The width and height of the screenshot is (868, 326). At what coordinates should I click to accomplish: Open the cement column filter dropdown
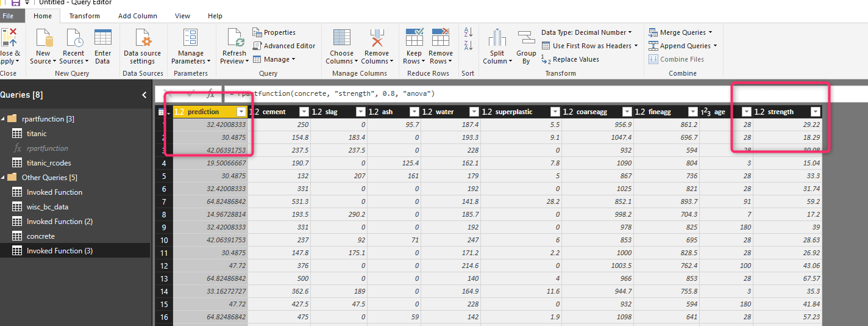pyautogui.click(x=304, y=112)
